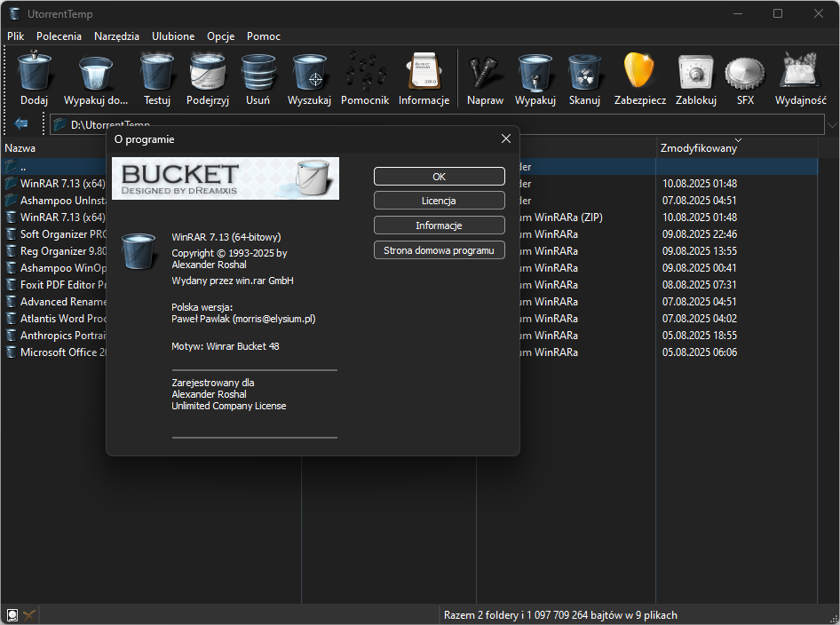Expand the address bar dropdown arrow
This screenshot has height=625, width=840.
tap(831, 125)
